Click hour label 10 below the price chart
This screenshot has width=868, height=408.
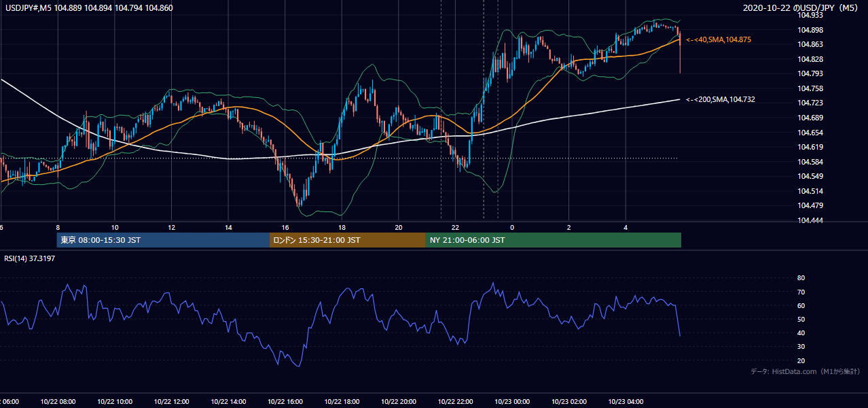pos(115,228)
